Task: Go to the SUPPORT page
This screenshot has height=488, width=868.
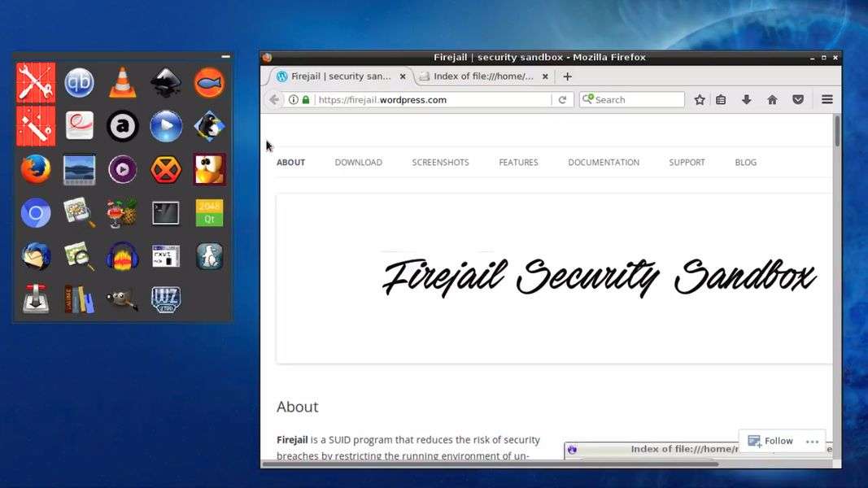Action: [x=687, y=162]
